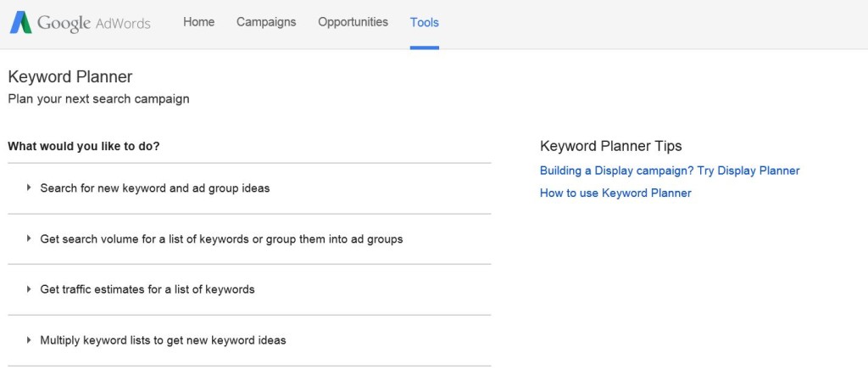Choose Get traffic estimates for a list of keywords
Screen dimensions: 868x392
(x=147, y=289)
